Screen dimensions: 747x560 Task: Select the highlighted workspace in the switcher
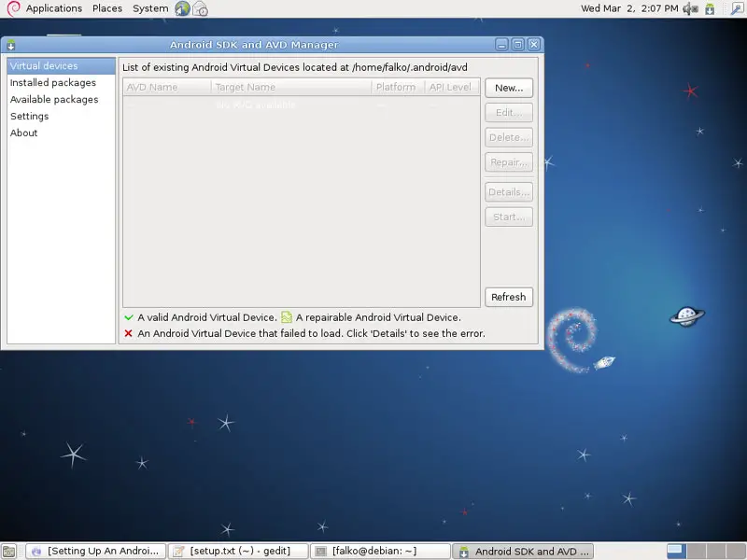click(676, 551)
